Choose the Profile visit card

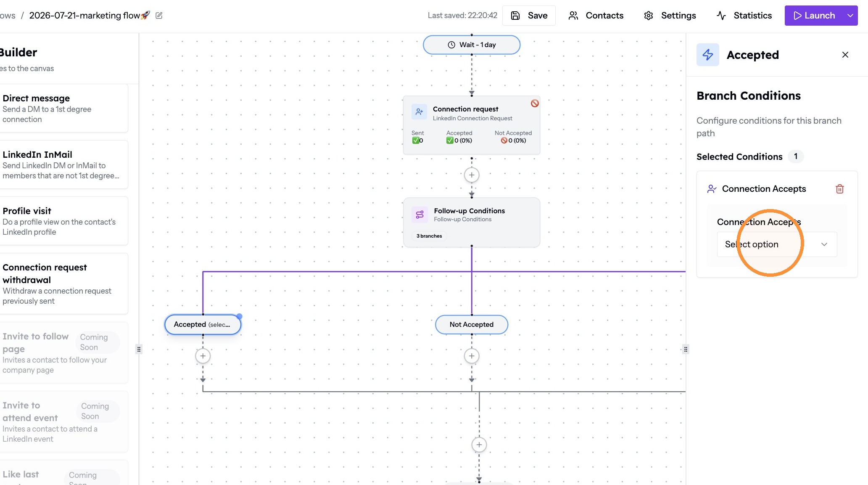tap(63, 221)
